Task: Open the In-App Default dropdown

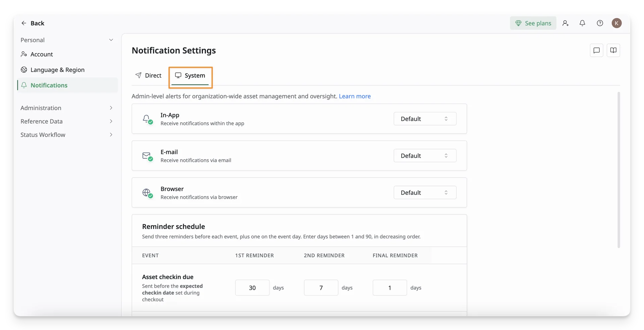Action: (x=425, y=119)
